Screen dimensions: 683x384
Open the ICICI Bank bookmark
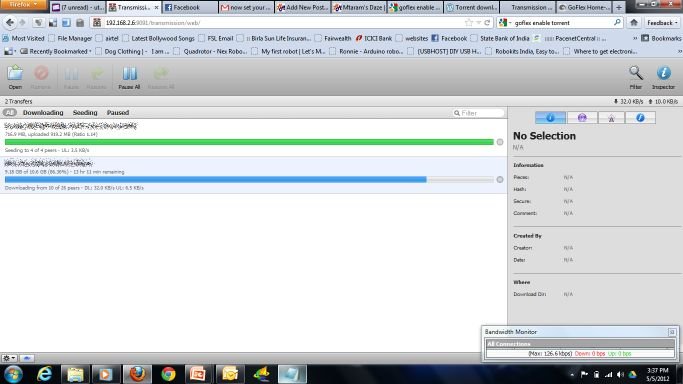click(374, 38)
